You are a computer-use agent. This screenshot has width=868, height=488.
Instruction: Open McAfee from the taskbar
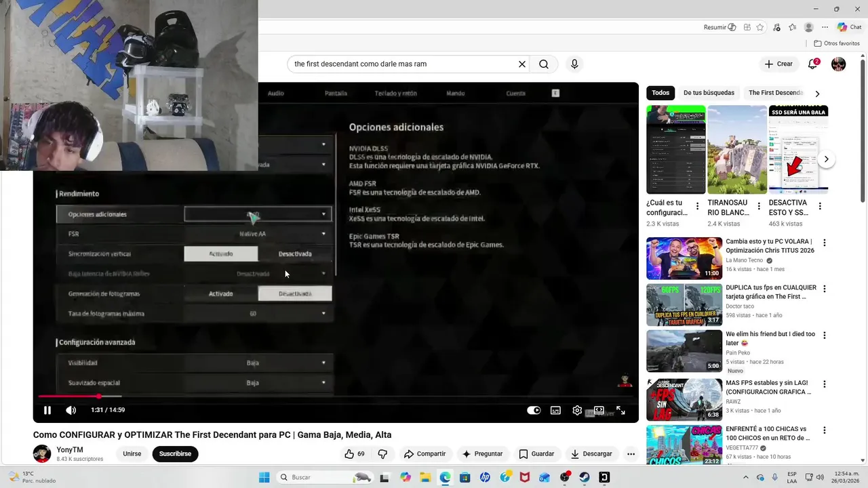(524, 477)
